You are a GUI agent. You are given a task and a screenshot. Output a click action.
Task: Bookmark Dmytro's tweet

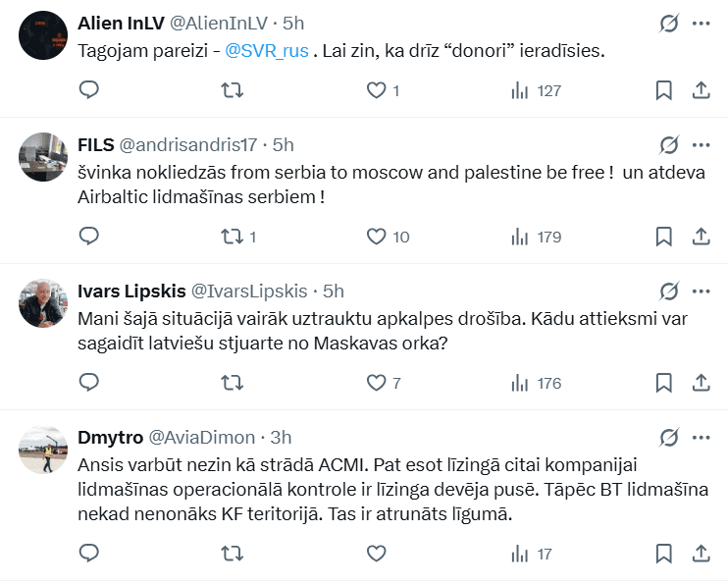663,554
